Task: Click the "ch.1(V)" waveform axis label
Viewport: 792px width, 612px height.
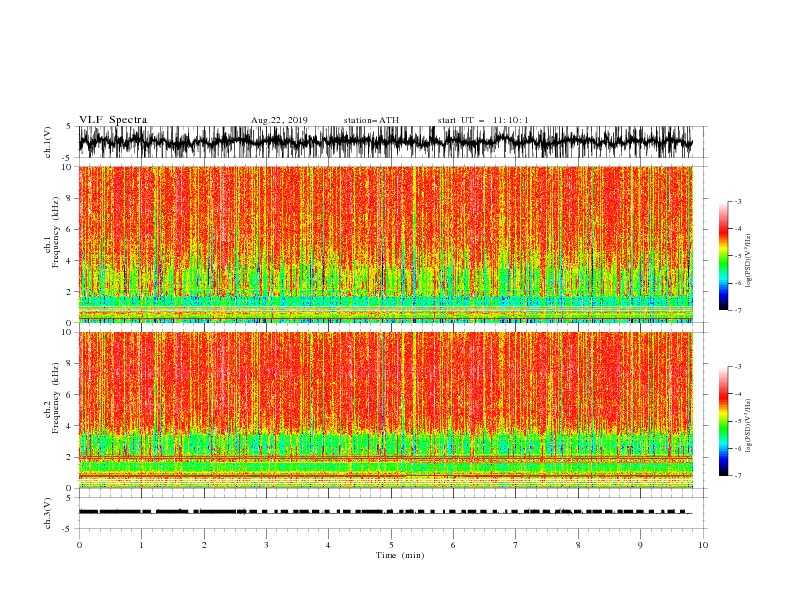Action: (x=48, y=142)
